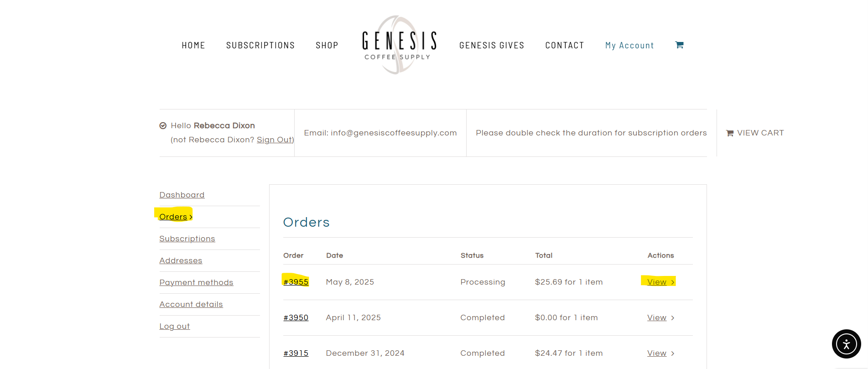Open GENESIS GIVES page
The width and height of the screenshot is (868, 369).
tap(492, 45)
